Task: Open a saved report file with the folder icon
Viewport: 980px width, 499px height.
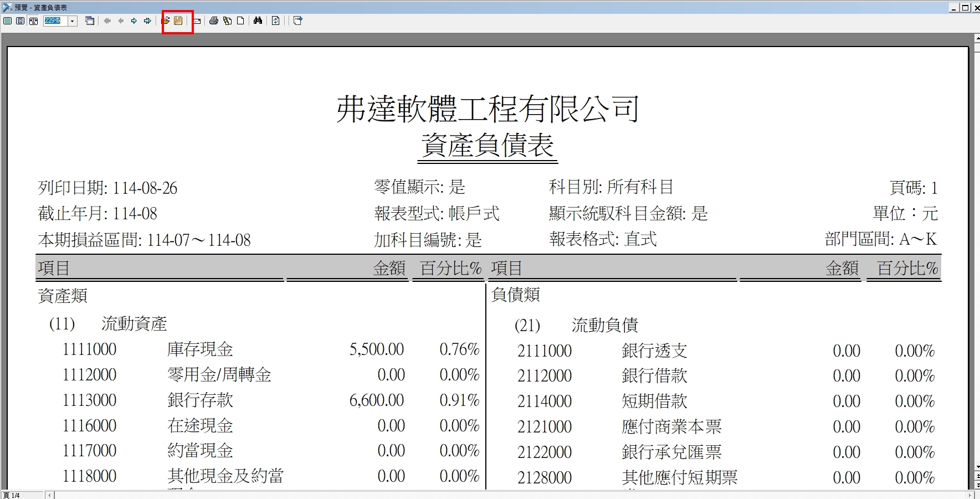Action: [x=165, y=21]
